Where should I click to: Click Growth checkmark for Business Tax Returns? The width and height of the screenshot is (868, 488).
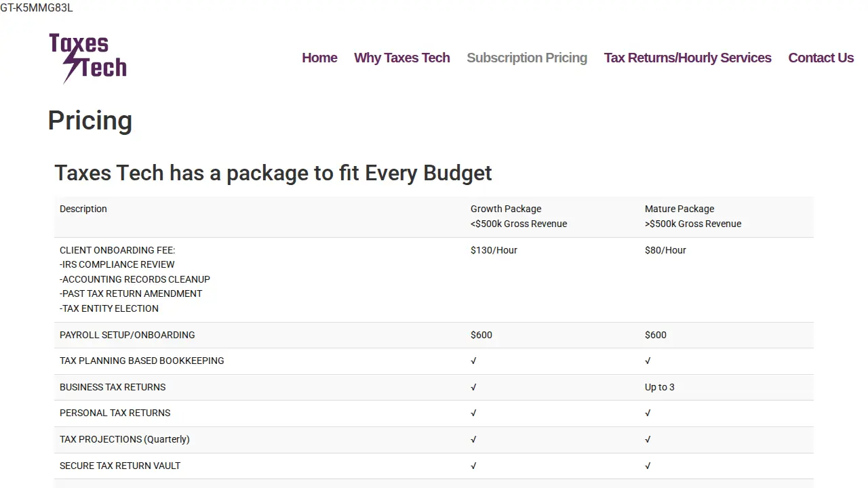click(x=473, y=387)
